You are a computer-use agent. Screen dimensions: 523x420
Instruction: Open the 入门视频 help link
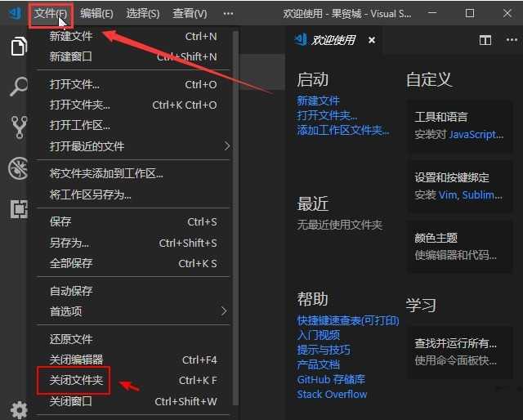pyautogui.click(x=318, y=335)
